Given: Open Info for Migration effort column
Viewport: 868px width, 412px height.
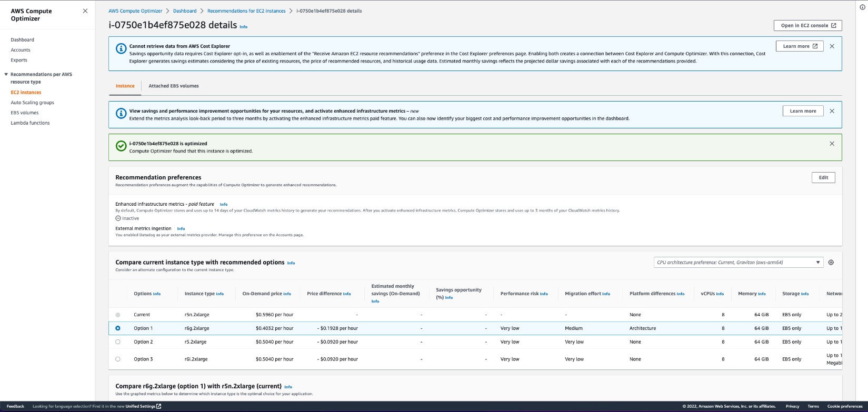Looking at the screenshot, I should coord(606,294).
